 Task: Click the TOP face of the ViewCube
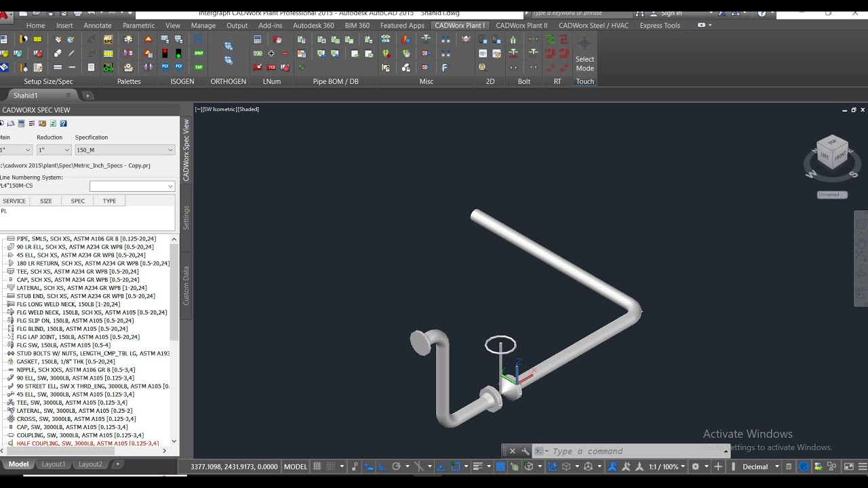834,142
